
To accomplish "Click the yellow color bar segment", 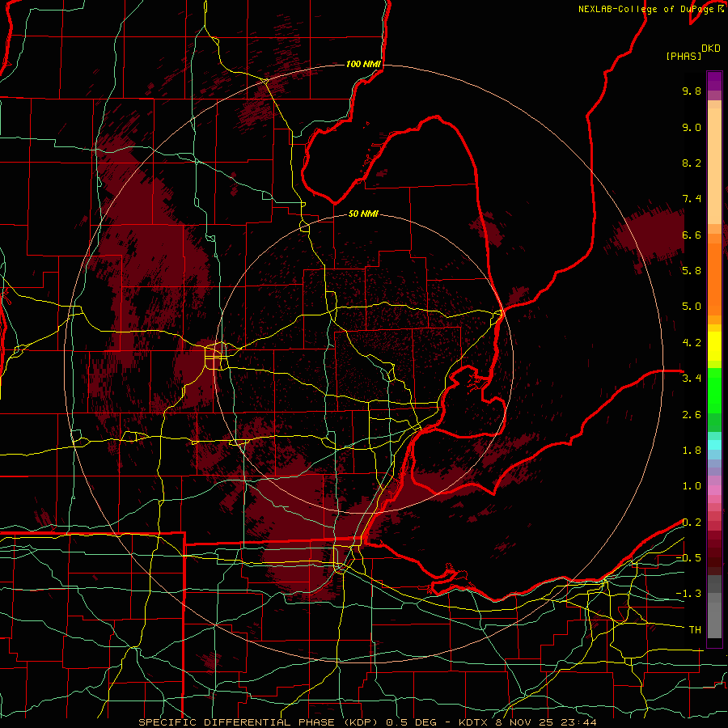I will point(714,346).
